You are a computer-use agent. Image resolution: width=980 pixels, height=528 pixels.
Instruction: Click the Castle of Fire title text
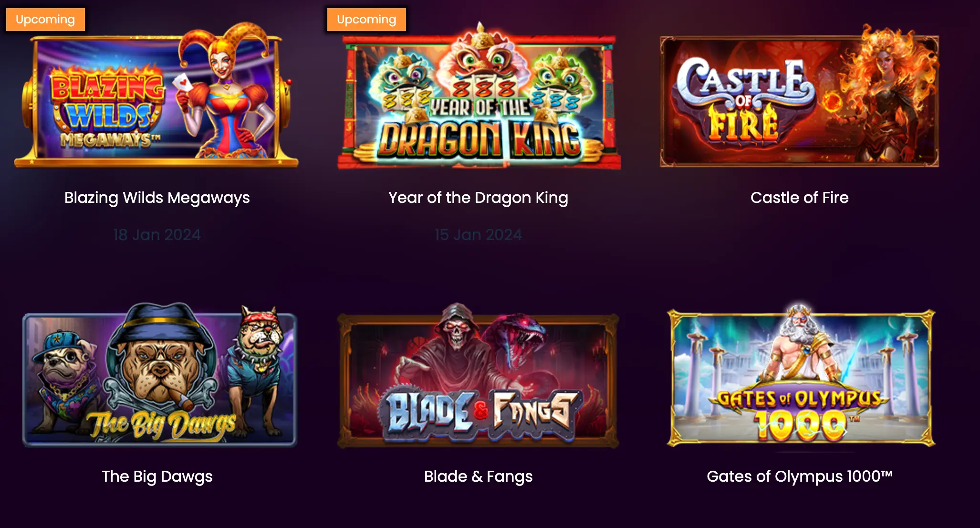800,198
